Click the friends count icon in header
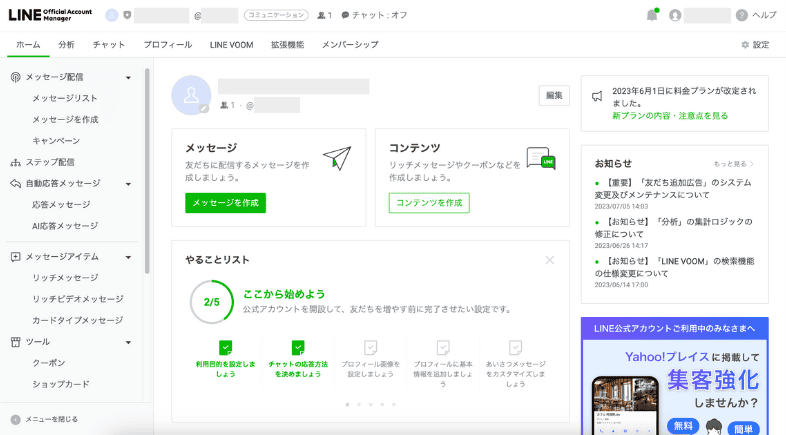Image resolution: width=786 pixels, height=435 pixels. 321,16
